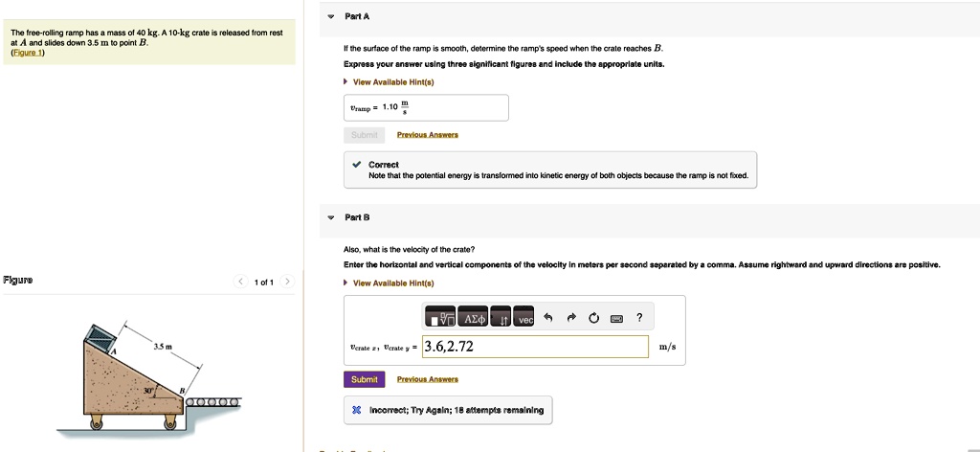This screenshot has width=980, height=452.
Task: Open Previous Answers link under Part B
Action: [x=427, y=379]
